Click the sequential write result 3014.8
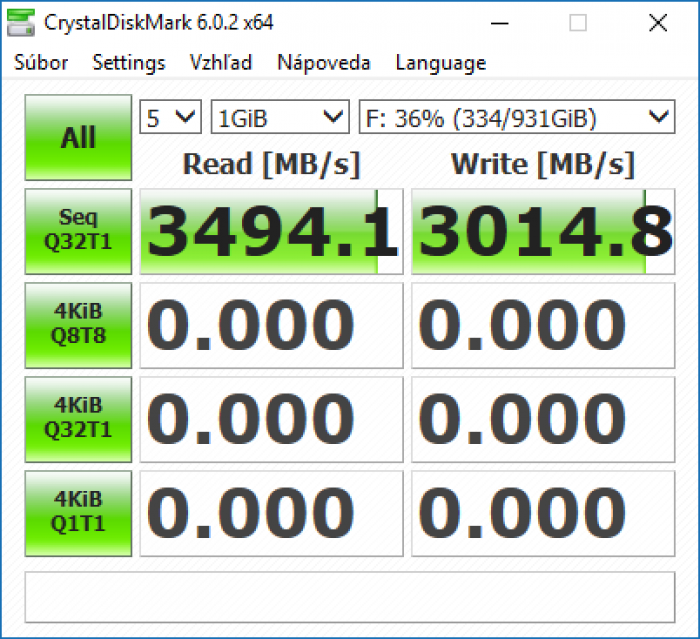 (x=543, y=231)
